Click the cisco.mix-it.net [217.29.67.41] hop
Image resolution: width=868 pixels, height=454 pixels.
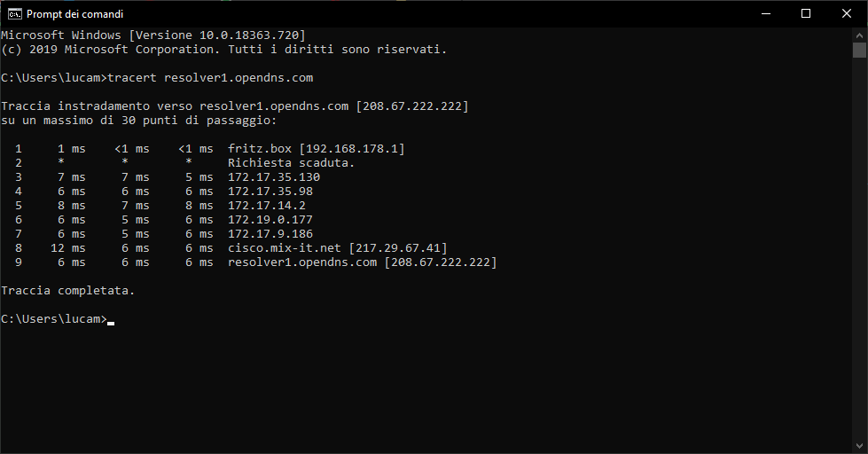[337, 248]
